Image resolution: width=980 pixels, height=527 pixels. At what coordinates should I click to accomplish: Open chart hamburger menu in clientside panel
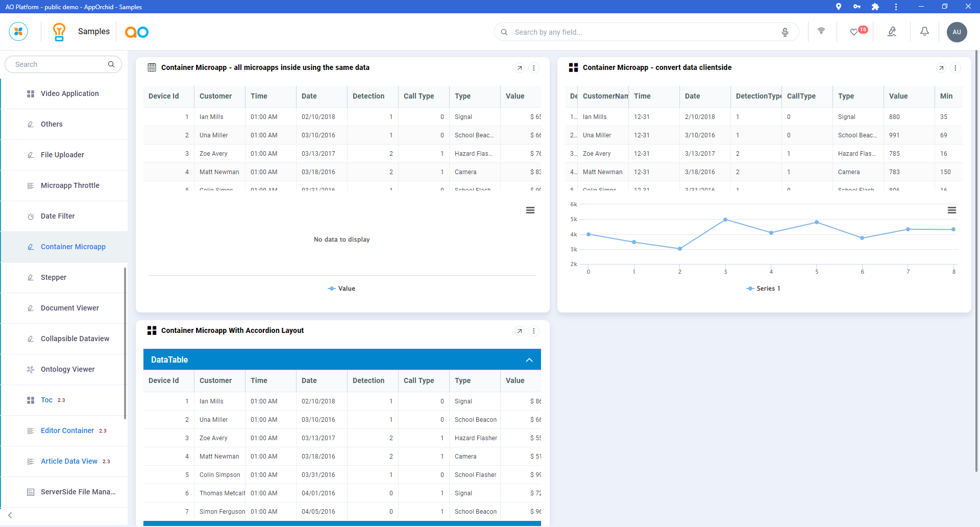[x=952, y=210]
